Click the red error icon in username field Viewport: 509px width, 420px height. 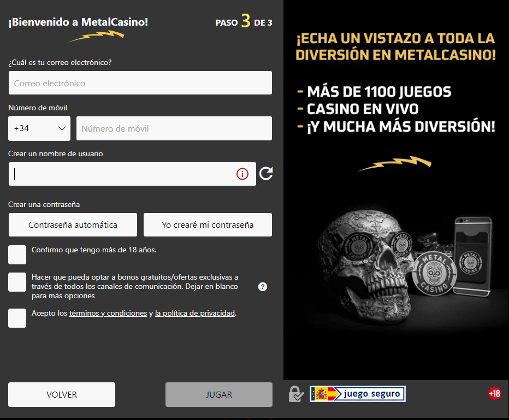pos(242,173)
